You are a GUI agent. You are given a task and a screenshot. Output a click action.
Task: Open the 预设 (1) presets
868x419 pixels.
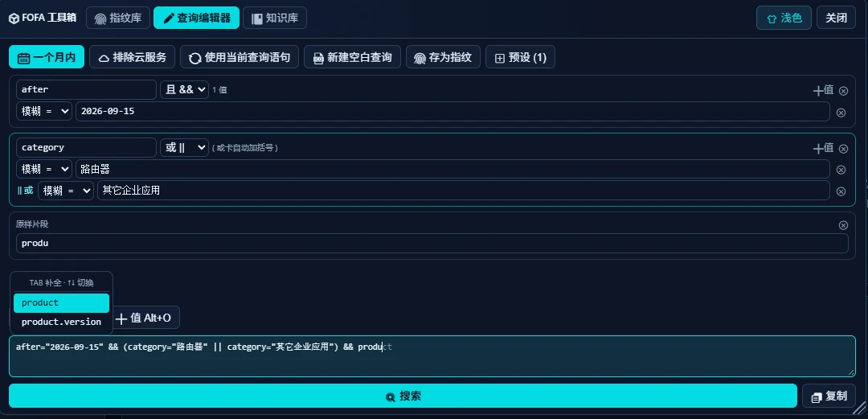tap(520, 57)
